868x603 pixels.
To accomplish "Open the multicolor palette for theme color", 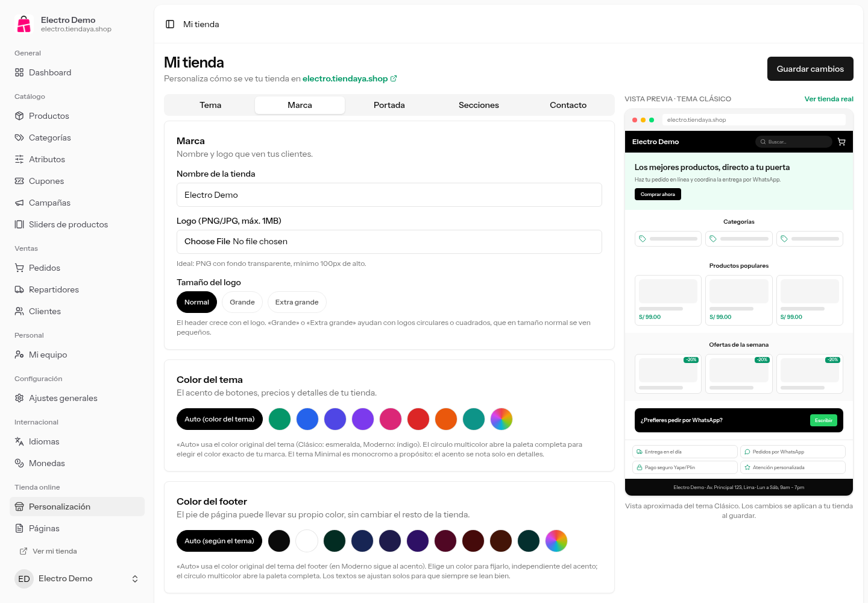I will point(502,419).
